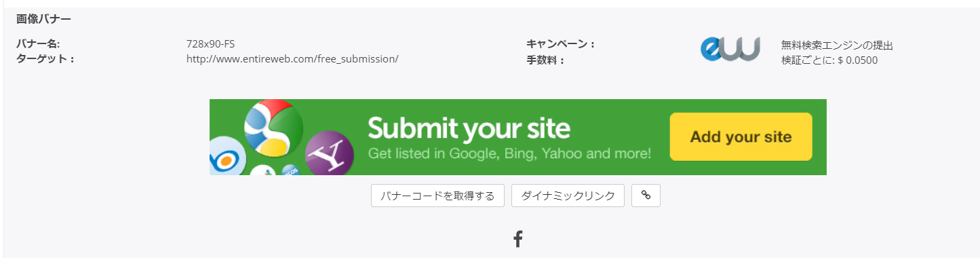Click the small icons at banner bottom

click(274, 170)
